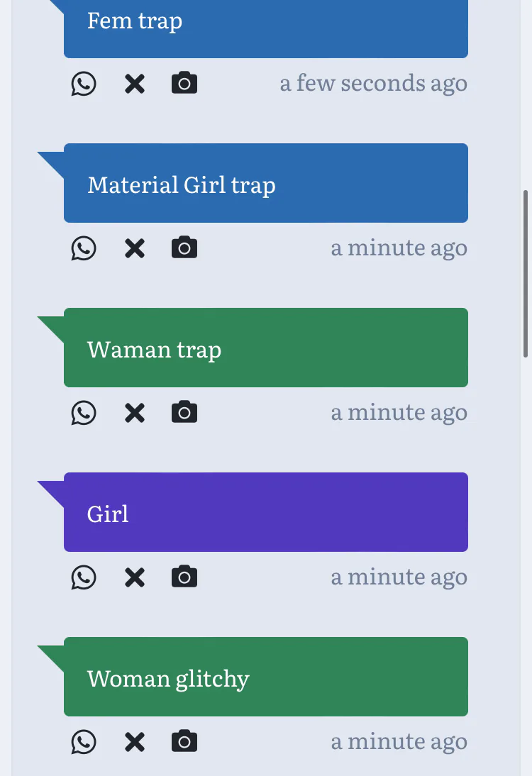
Task: Select the purple 'Girl' bubble
Action: [265, 512]
